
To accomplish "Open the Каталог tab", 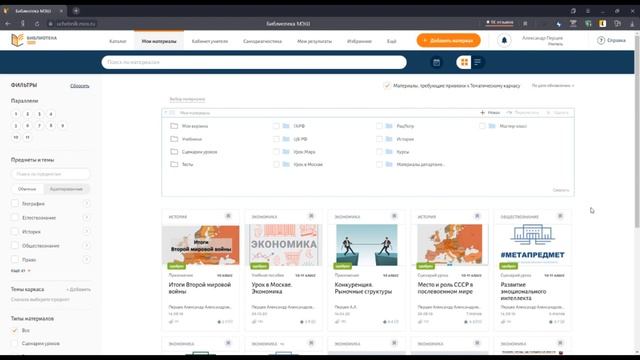I will (x=118, y=41).
